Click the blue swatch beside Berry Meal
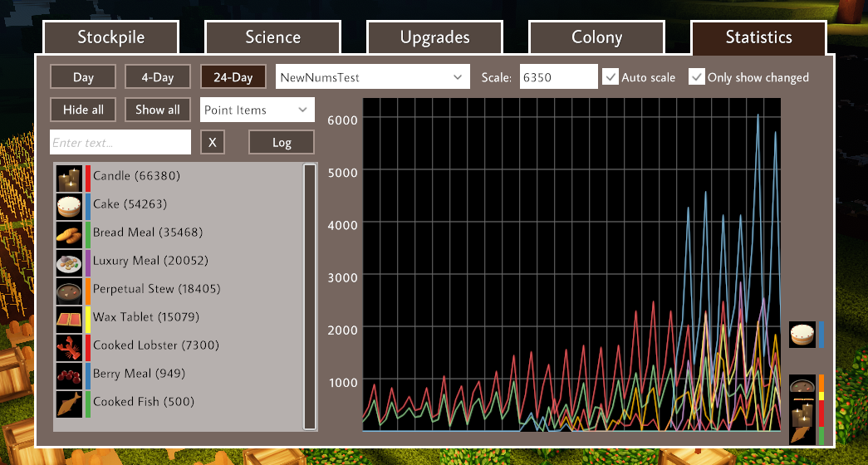Viewport: 868px width, 465px height. (x=87, y=376)
